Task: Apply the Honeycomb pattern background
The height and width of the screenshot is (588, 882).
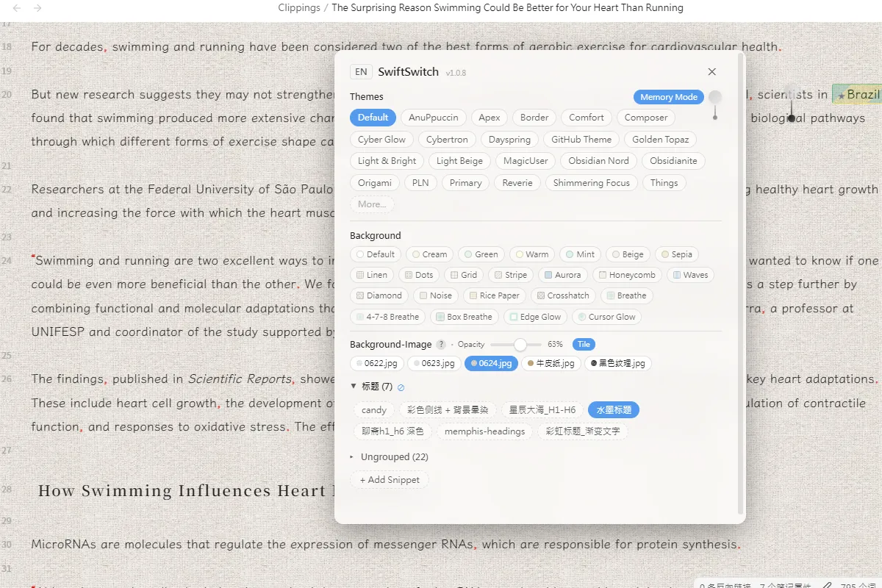Action: pyautogui.click(x=627, y=275)
